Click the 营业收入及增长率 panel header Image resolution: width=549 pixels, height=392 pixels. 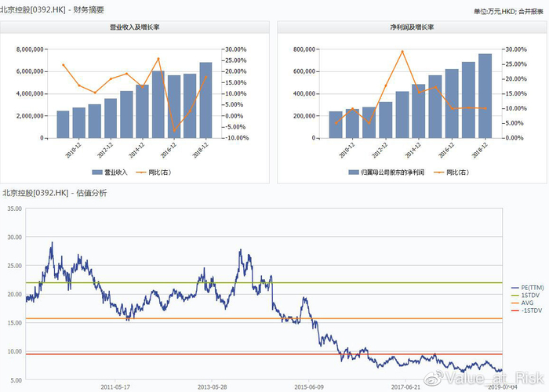click(135, 27)
